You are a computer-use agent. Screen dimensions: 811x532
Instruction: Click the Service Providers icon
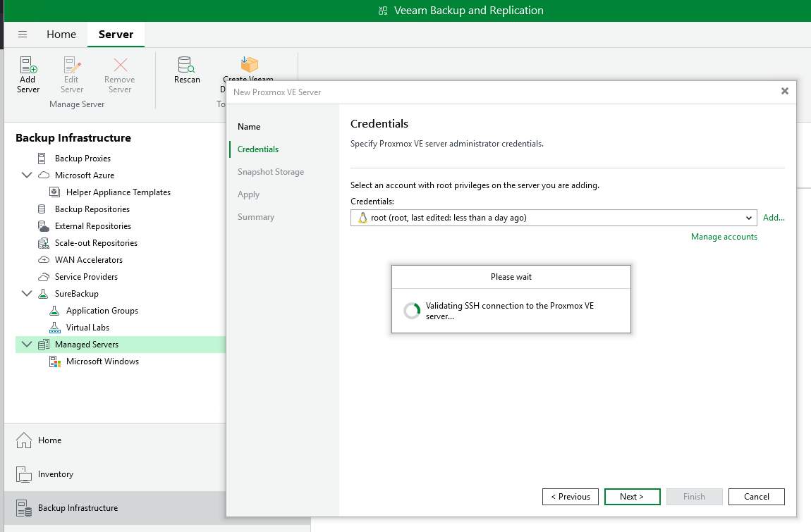pos(44,277)
